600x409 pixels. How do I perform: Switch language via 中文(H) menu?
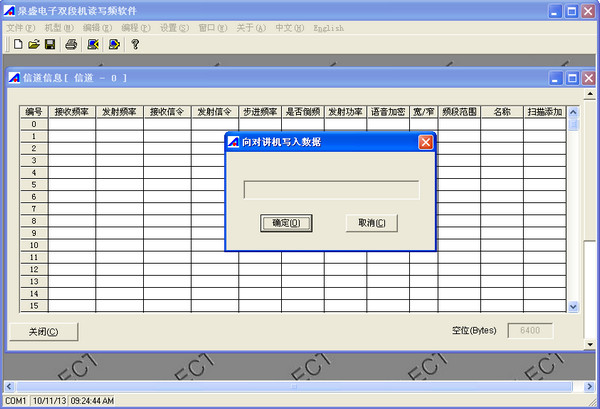(290, 28)
